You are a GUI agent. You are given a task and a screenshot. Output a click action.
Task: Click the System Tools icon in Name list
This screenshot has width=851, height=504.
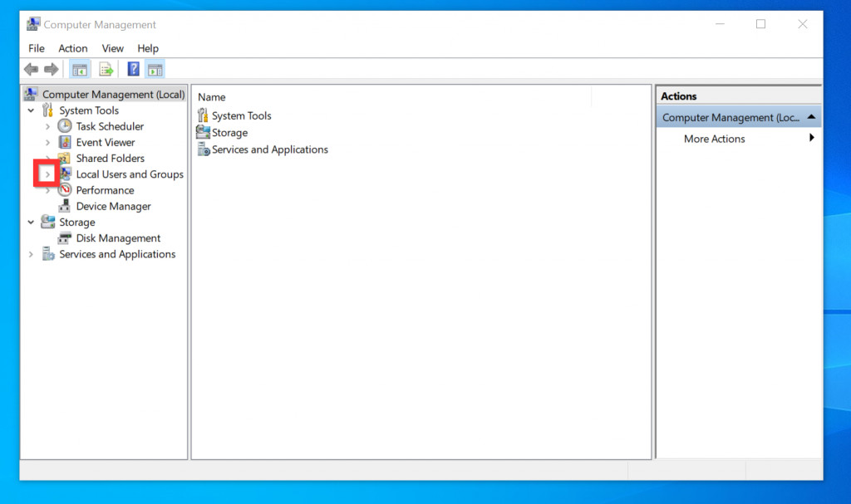click(x=203, y=115)
